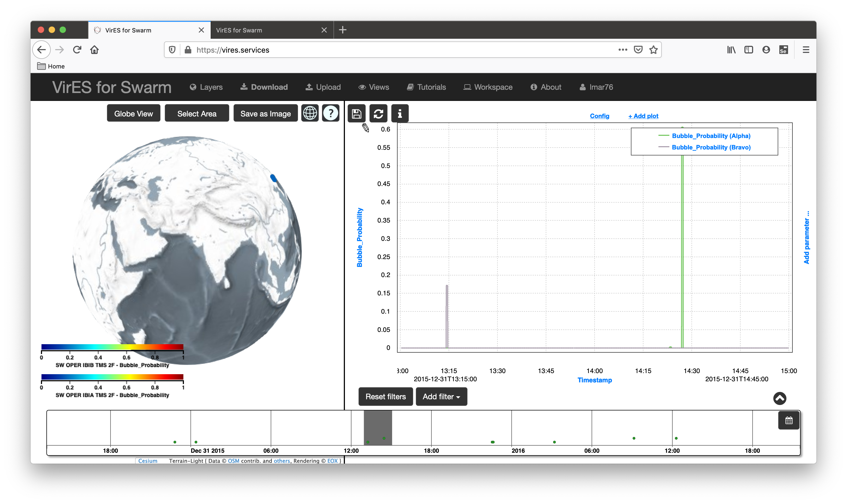Toggle Bubble_Probability (Bravo) in the legend

[711, 147]
